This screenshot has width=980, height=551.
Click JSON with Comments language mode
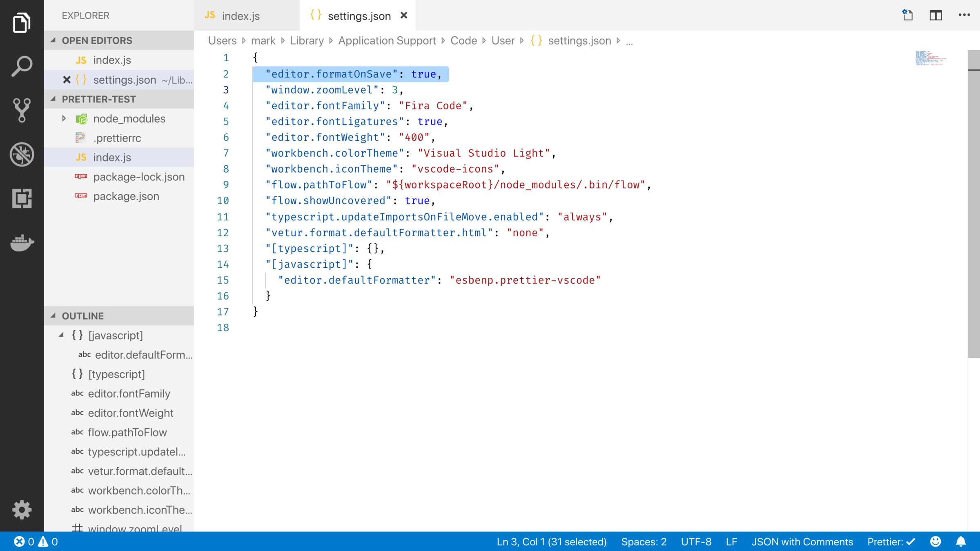[802, 542]
